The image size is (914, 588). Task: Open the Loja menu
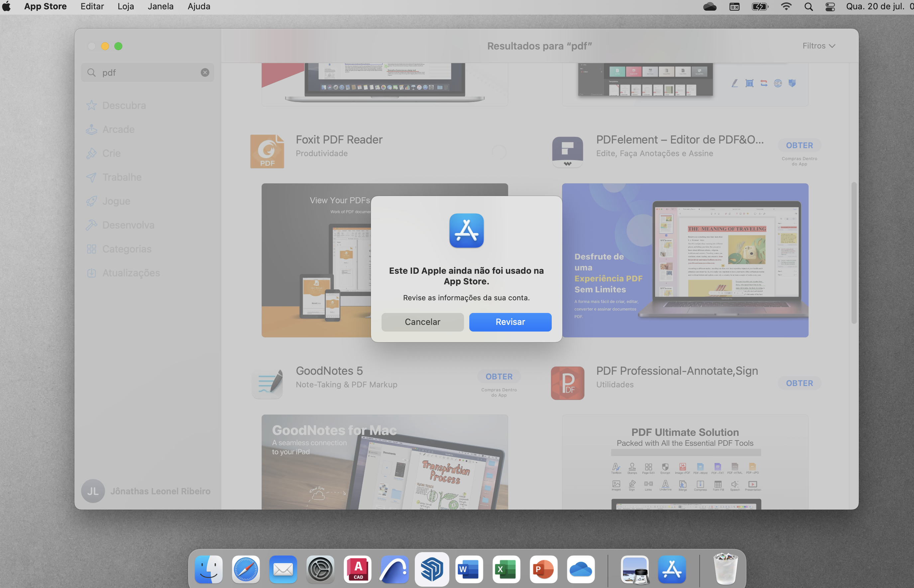click(126, 7)
